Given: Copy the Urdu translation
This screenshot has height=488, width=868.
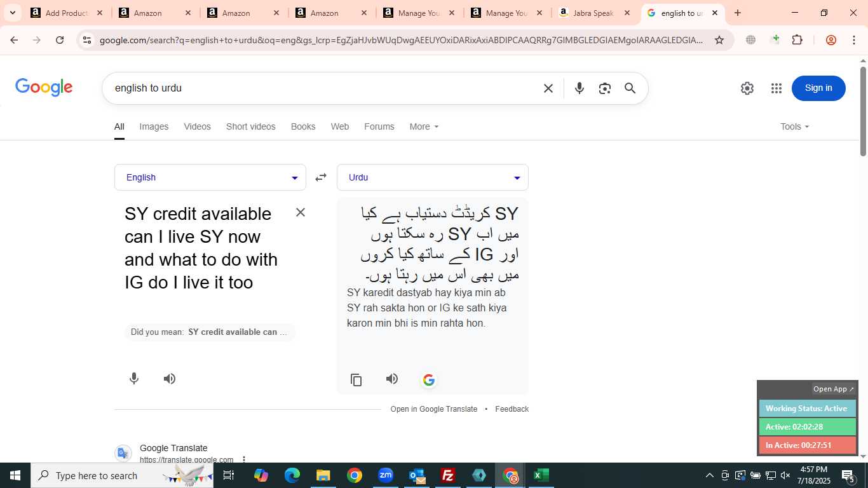Looking at the screenshot, I should coord(356,380).
